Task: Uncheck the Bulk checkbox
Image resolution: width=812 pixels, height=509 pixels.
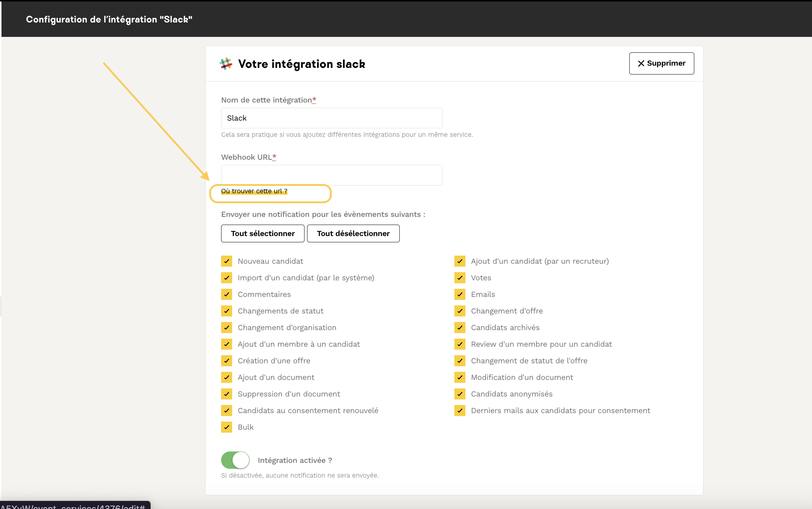Action: point(227,427)
